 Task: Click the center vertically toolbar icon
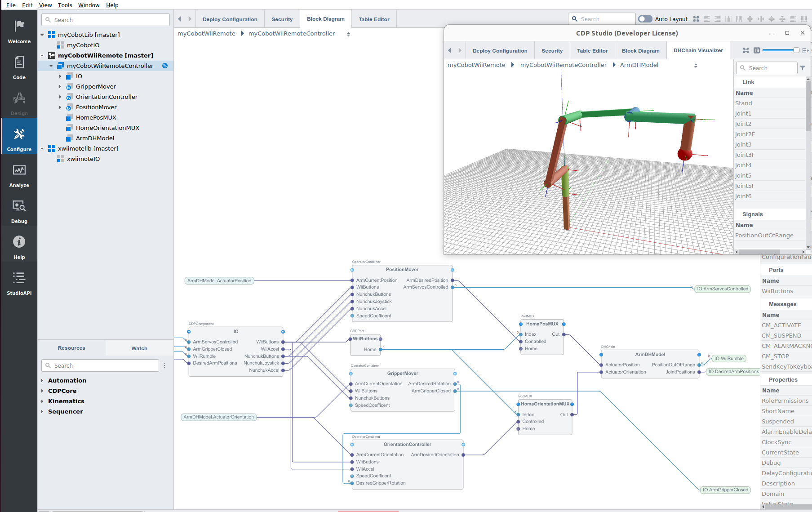coord(772,19)
